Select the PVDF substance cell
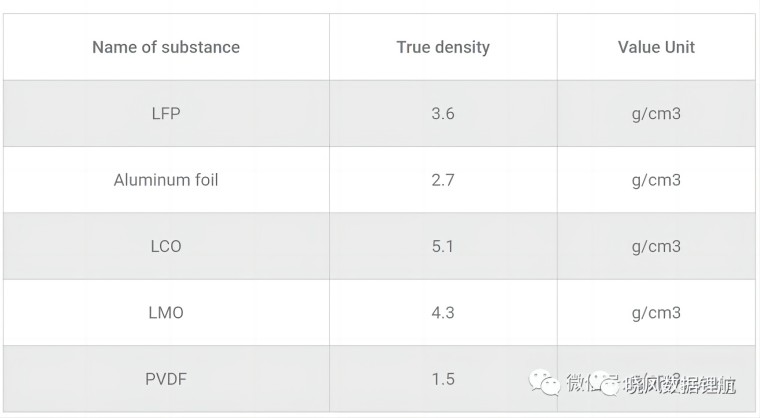The width and height of the screenshot is (760, 418). coord(166,379)
